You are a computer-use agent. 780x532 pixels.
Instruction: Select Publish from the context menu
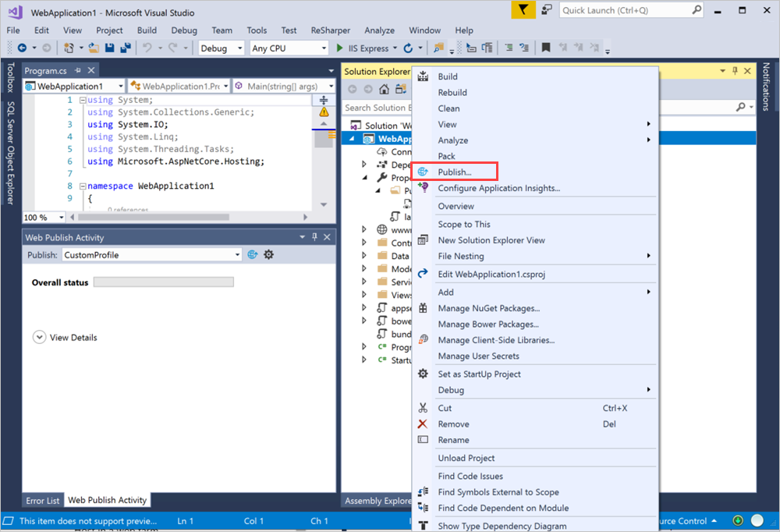pyautogui.click(x=456, y=172)
